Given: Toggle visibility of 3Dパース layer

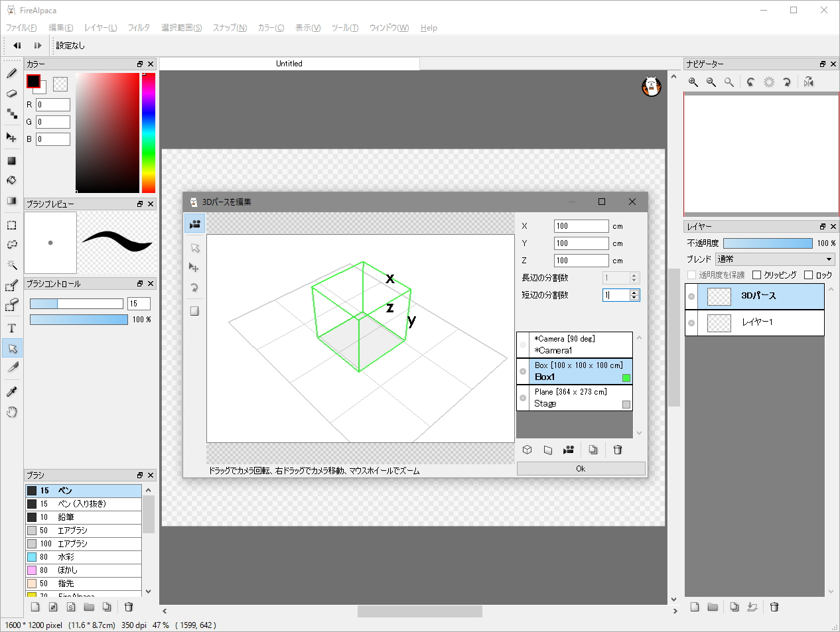Looking at the screenshot, I should pyautogui.click(x=691, y=296).
